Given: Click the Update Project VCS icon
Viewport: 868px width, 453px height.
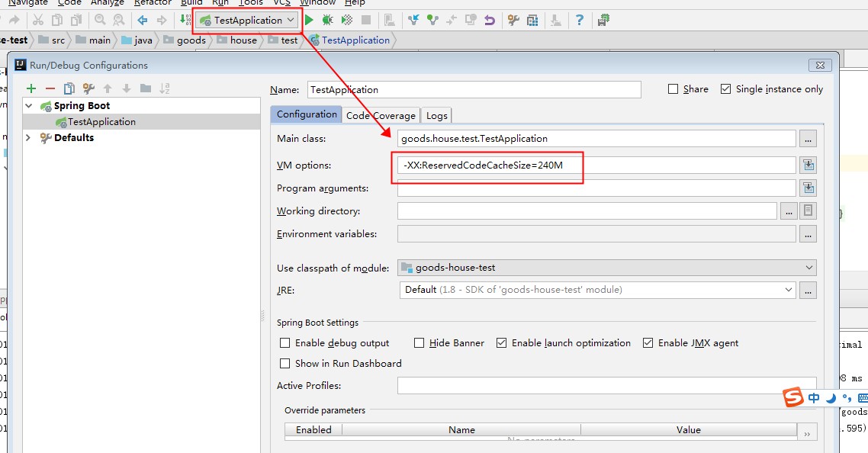Looking at the screenshot, I should point(413,21).
